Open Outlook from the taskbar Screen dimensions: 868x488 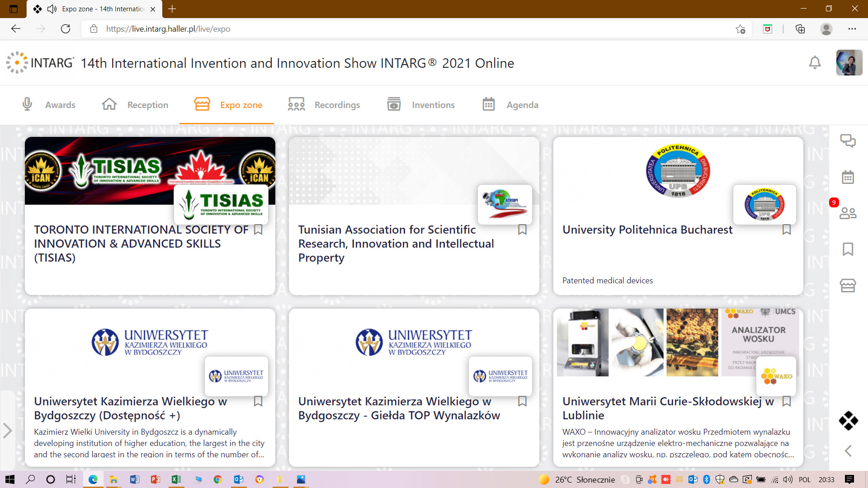tap(239, 479)
